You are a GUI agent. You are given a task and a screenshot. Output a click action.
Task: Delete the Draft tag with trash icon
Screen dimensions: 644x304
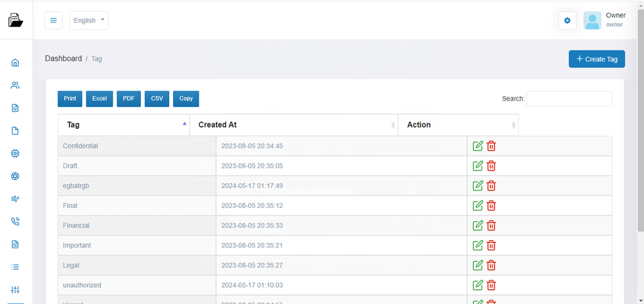pyautogui.click(x=491, y=166)
